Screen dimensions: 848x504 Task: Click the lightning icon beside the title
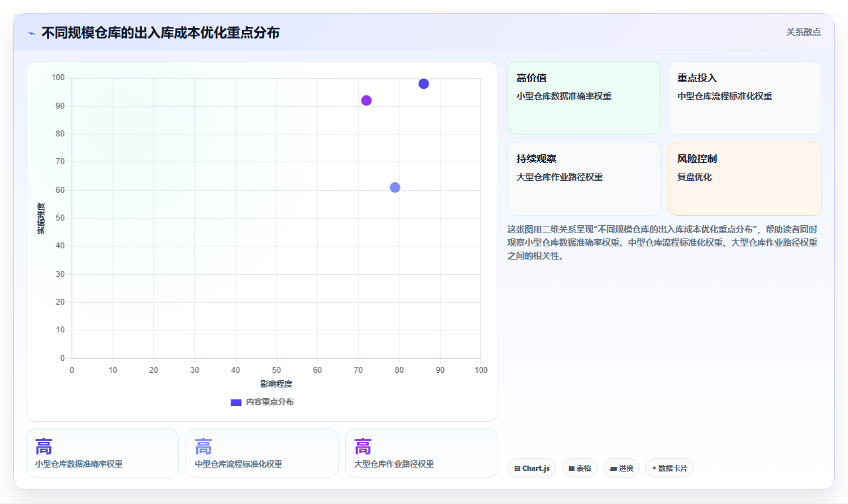[x=31, y=33]
